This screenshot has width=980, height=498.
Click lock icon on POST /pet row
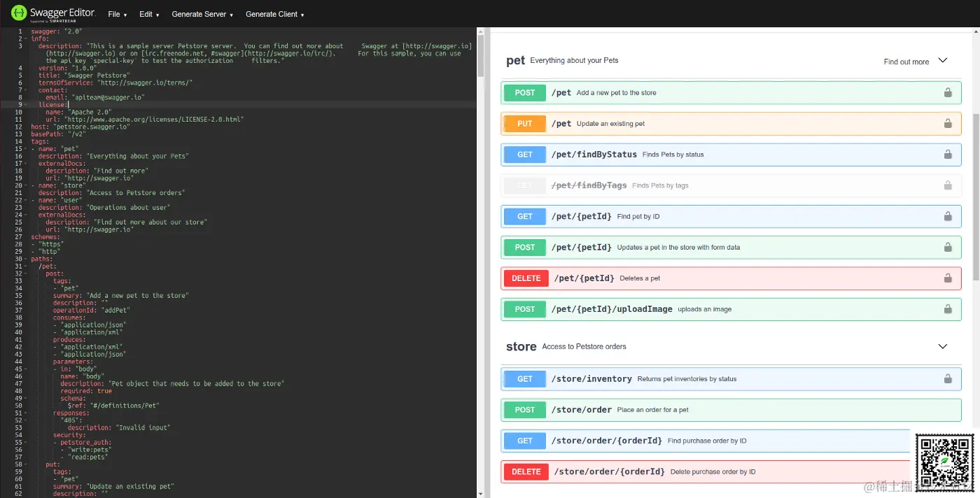tap(948, 92)
